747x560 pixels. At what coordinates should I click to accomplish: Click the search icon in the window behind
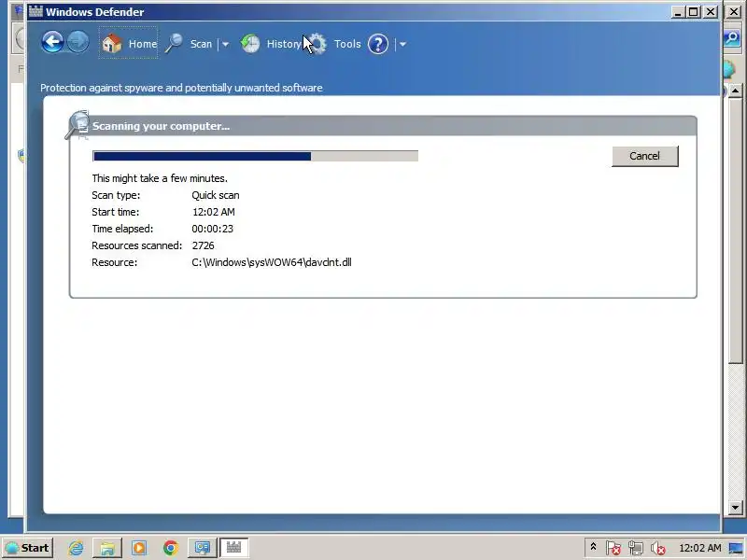(732, 38)
